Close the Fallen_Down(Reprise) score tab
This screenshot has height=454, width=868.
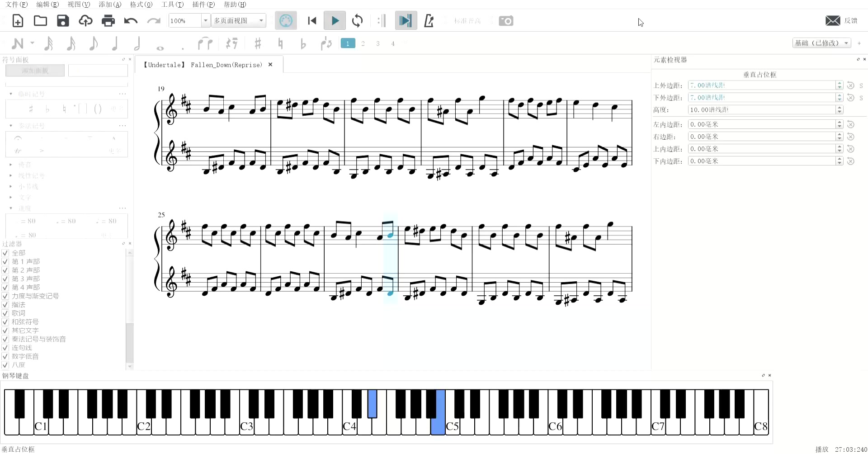[x=270, y=65]
